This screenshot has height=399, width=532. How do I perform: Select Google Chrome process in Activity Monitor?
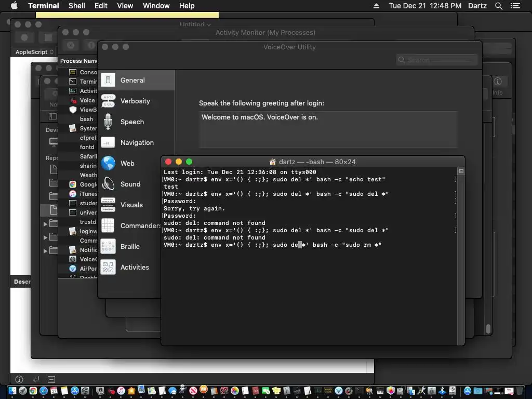78,184
